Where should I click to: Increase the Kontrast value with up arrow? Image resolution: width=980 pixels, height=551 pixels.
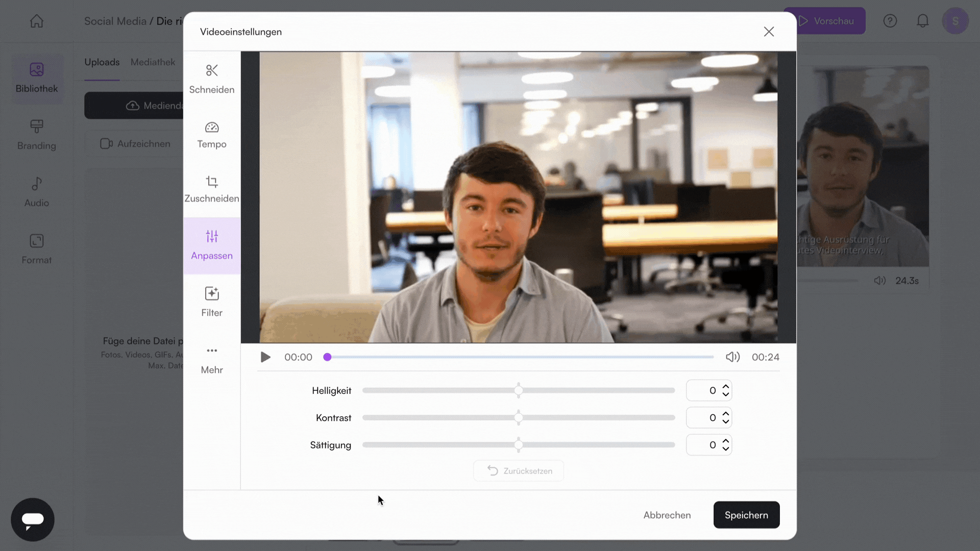[x=726, y=414]
